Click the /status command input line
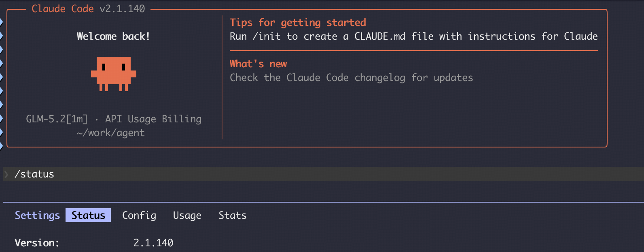 [324, 174]
